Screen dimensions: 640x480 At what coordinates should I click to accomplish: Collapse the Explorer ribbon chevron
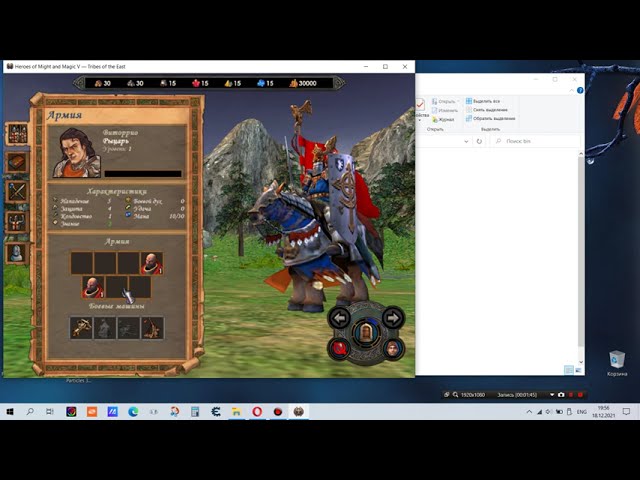pos(571,91)
